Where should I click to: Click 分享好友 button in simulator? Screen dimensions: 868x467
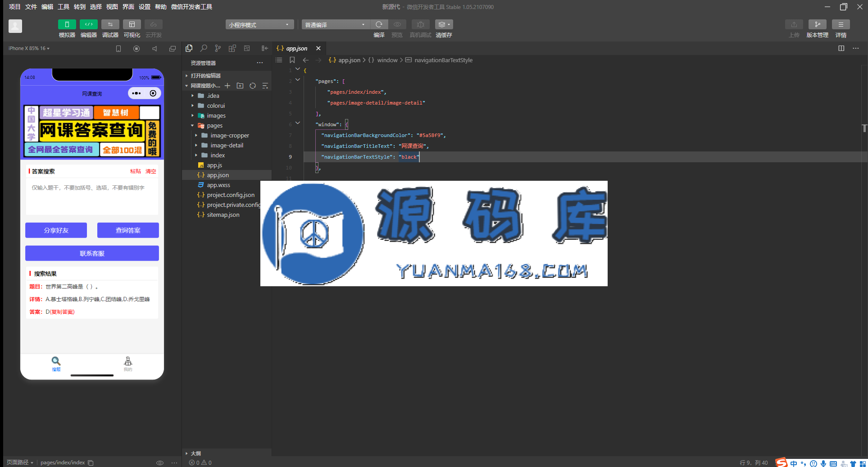(56, 230)
